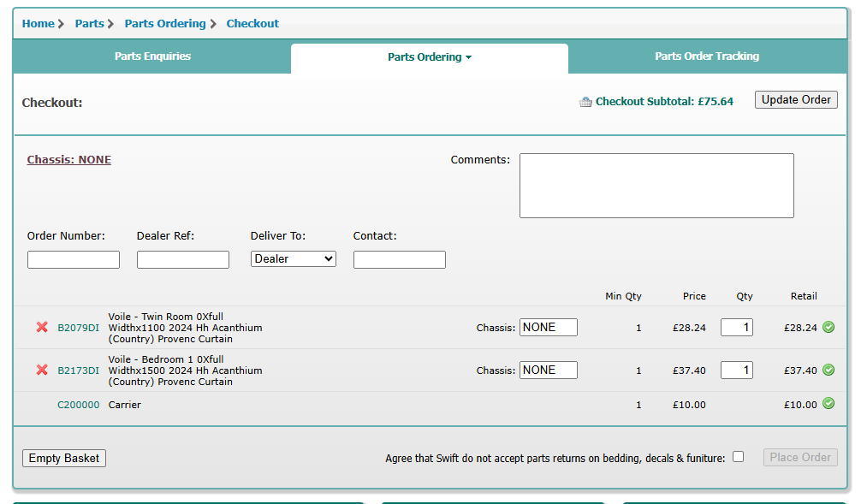Screen dimensions: 867x504
Task: Select the Dealer Ref input box
Action: point(183,259)
